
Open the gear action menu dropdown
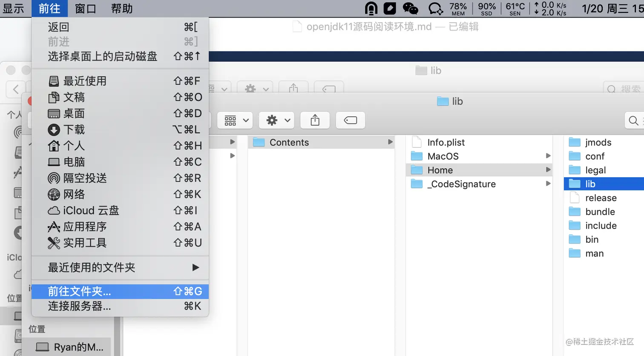pos(277,121)
